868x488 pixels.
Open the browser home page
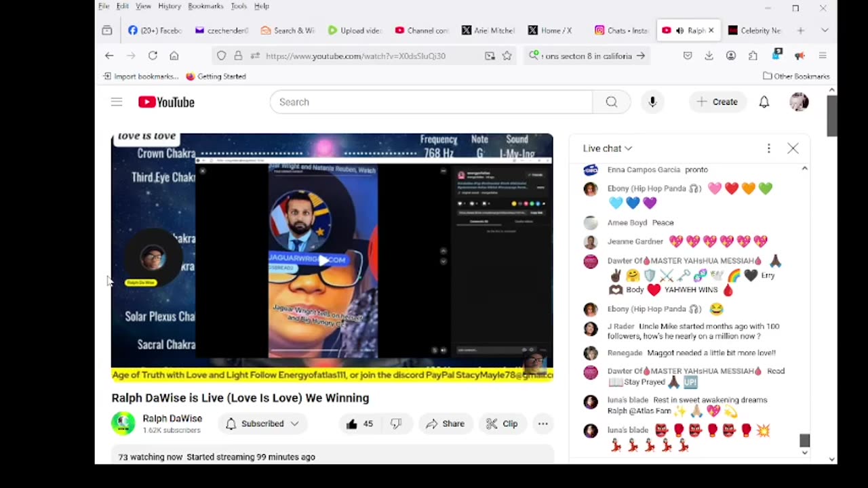click(174, 56)
